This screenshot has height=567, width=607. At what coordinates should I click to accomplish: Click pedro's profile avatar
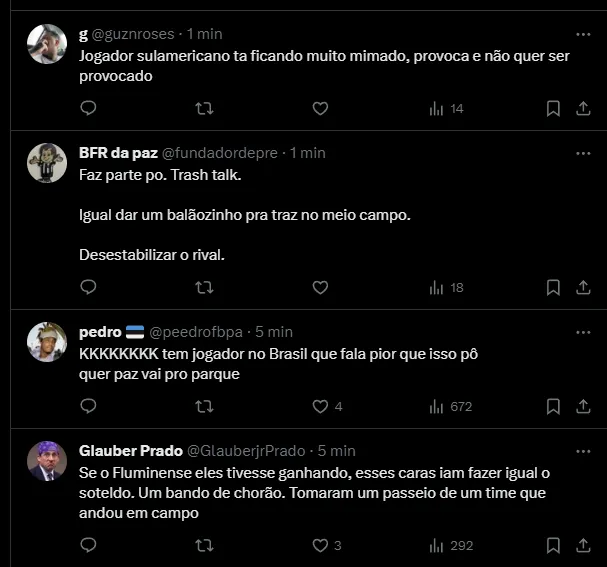[x=47, y=342]
